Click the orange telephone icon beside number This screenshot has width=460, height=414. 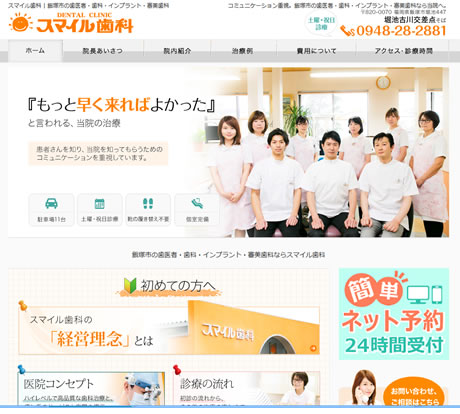point(347,31)
